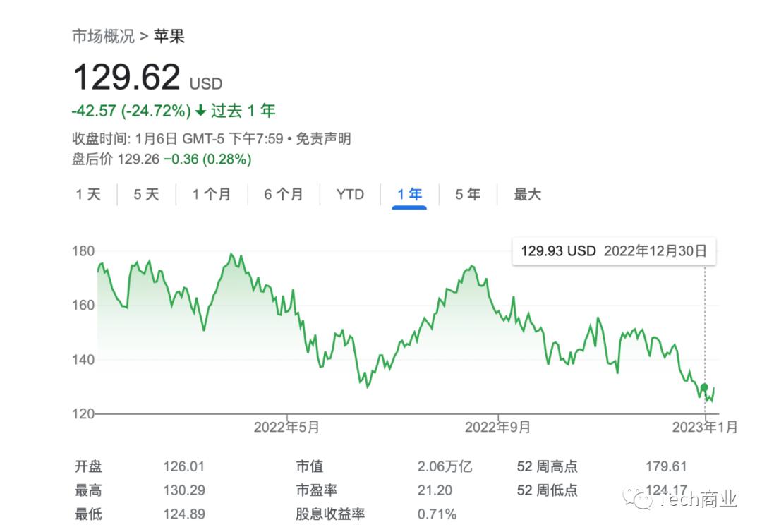Click the 52 周高点 value 179.61

(666, 466)
